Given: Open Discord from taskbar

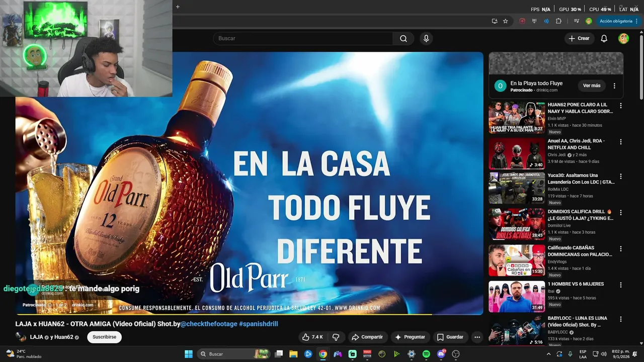Looking at the screenshot, I should [x=441, y=354].
